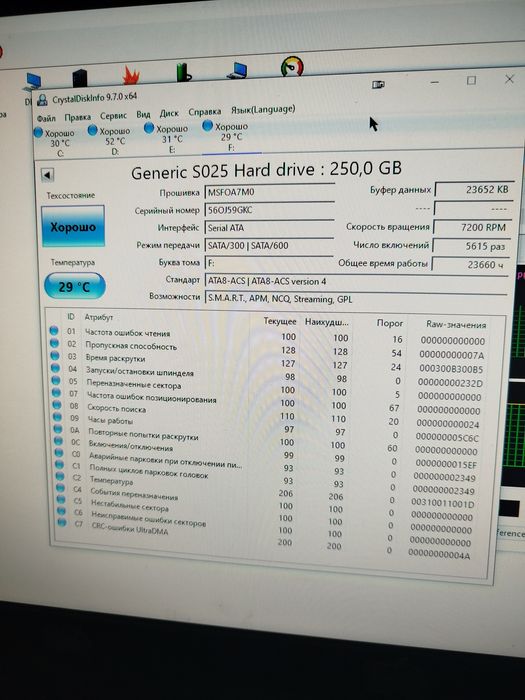Click the black computer tower desktop icon
Screen dimensions: 525x700
point(80,78)
